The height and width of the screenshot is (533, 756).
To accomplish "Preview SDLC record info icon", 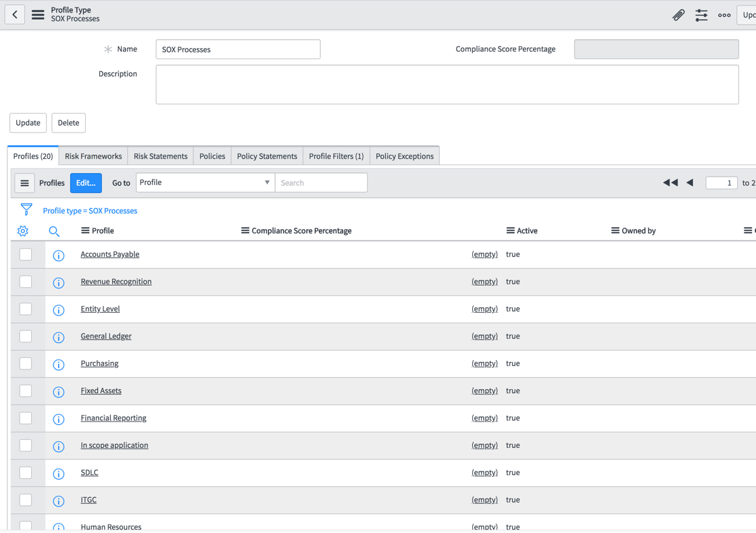I will 58,474.
